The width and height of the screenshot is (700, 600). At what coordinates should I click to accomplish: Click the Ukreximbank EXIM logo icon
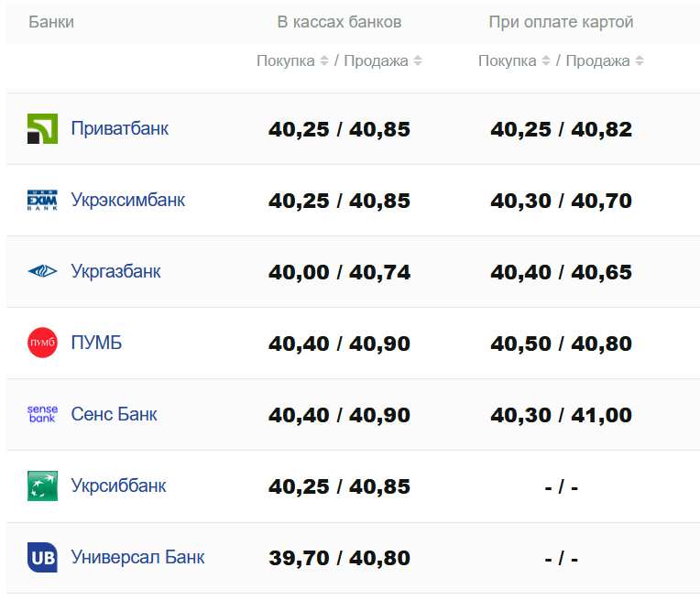pos(42,200)
